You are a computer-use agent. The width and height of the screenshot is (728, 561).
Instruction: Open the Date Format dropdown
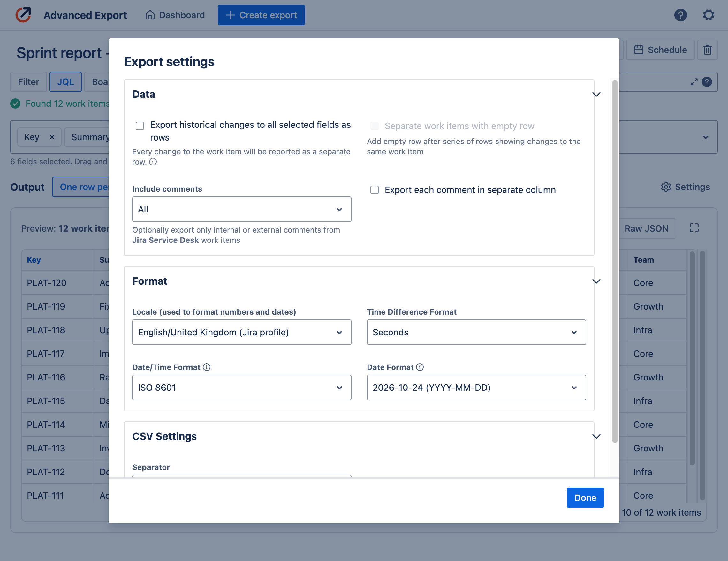tap(476, 388)
